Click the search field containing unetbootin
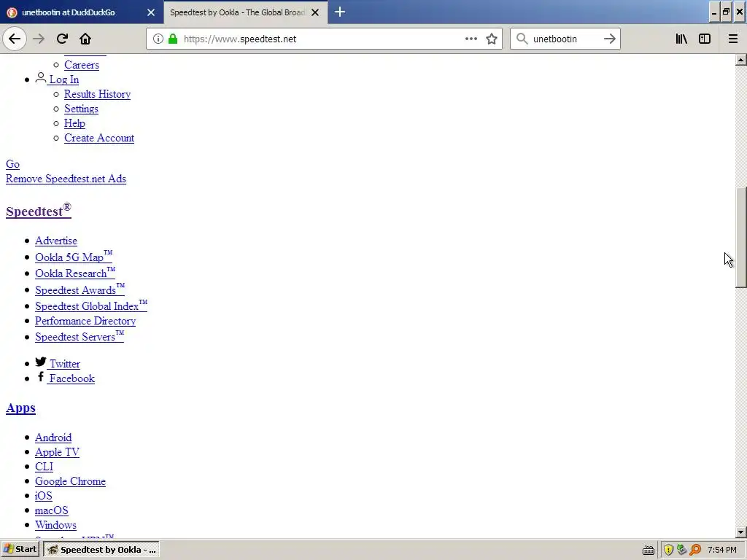 (565, 39)
